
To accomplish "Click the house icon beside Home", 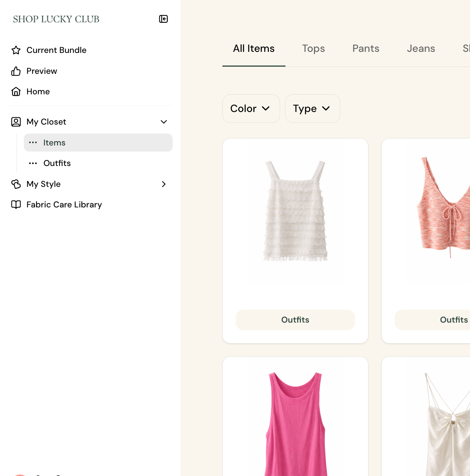I will point(16,91).
